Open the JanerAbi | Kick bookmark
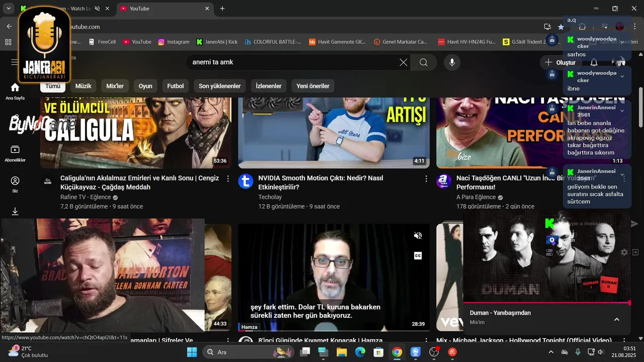The width and height of the screenshot is (644, 362). tap(217, 42)
